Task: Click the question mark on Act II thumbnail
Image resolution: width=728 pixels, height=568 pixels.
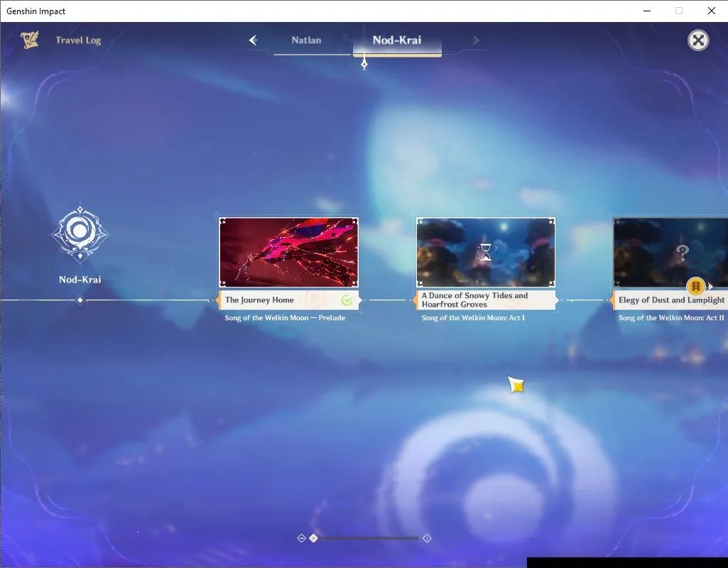Action: 682,253
